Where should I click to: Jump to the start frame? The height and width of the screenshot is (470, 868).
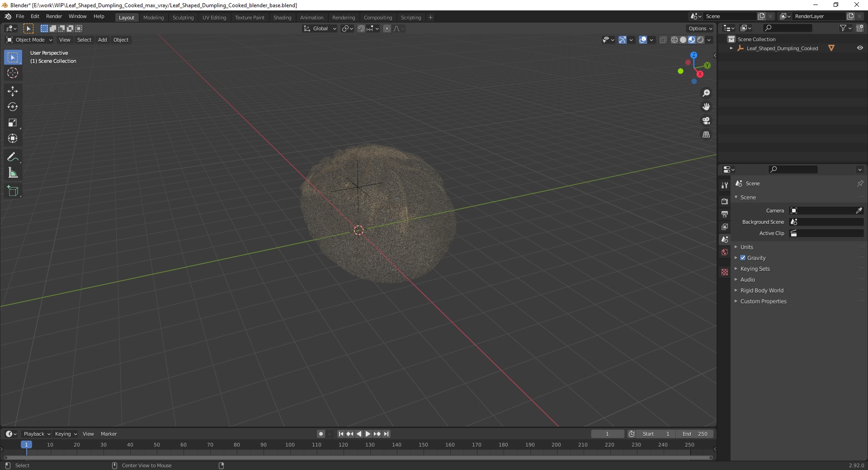[x=341, y=434]
